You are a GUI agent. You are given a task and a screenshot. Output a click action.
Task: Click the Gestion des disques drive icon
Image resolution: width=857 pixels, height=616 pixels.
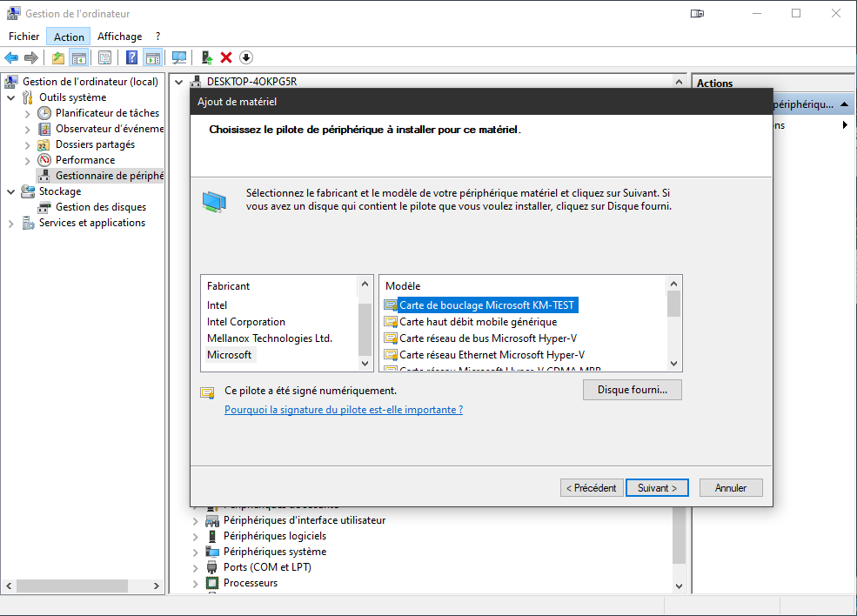pos(44,207)
